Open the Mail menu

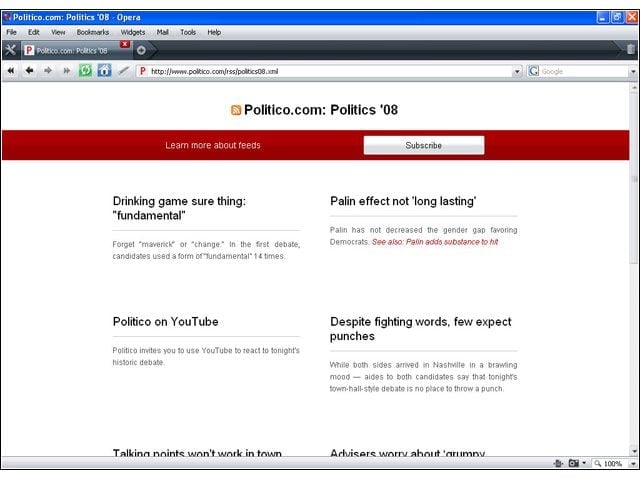pyautogui.click(x=162, y=32)
